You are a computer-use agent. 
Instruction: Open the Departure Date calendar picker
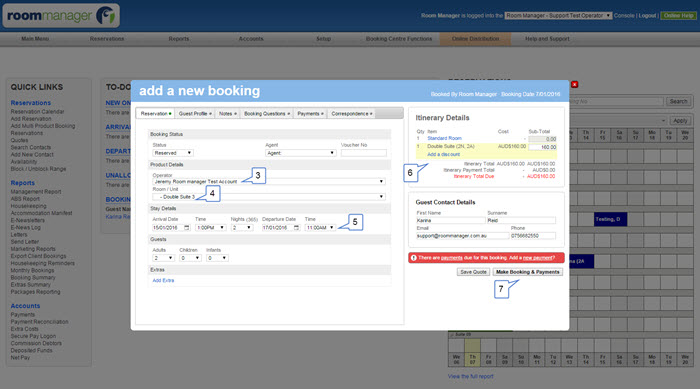click(296, 228)
